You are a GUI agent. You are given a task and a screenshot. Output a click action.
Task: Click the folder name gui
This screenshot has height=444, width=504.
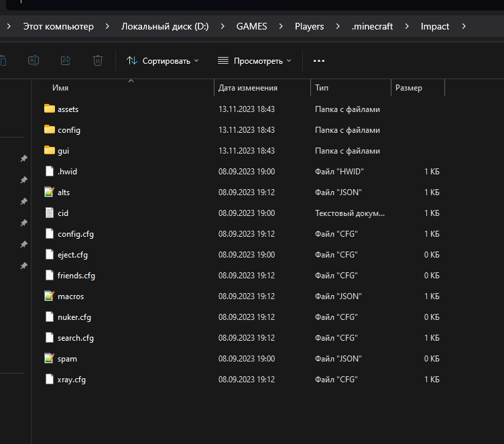pyautogui.click(x=63, y=151)
